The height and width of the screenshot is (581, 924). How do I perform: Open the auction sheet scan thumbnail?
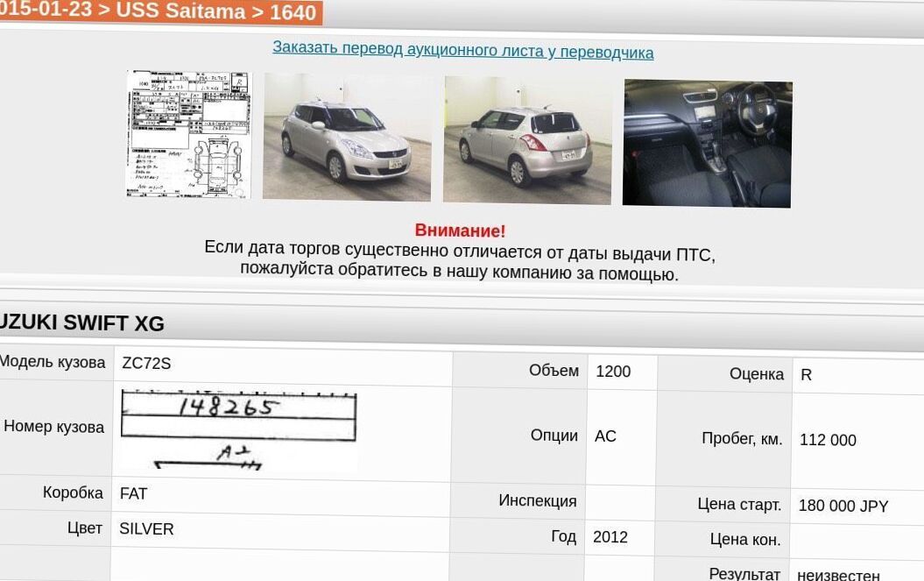coord(188,134)
